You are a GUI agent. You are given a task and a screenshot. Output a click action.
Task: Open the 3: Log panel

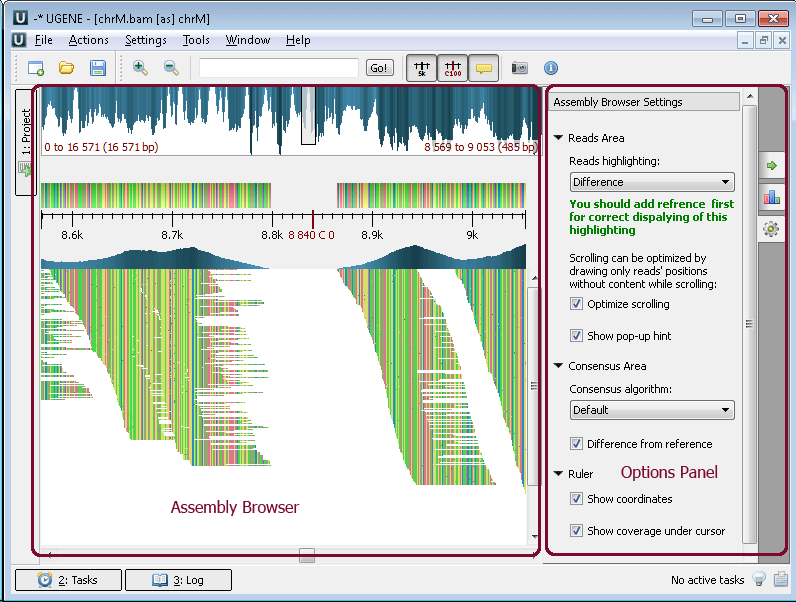tap(178, 580)
